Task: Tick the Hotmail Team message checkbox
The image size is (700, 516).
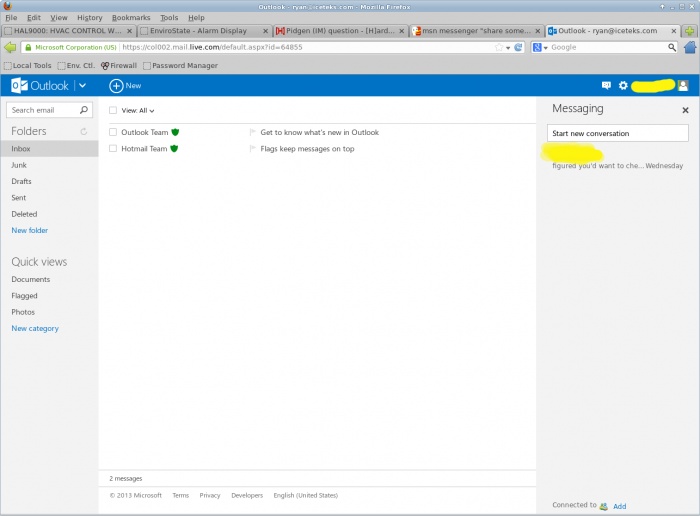Action: (113, 149)
